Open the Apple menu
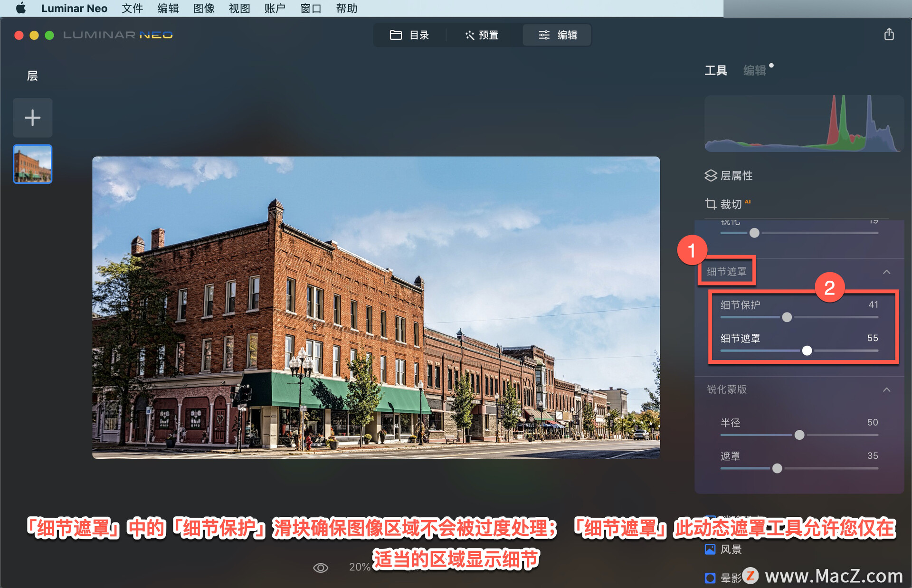Image resolution: width=912 pixels, height=588 pixels. pyautogui.click(x=21, y=8)
